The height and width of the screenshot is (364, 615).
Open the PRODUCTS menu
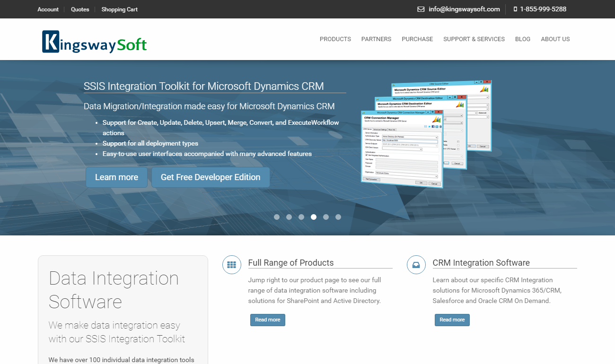point(335,39)
